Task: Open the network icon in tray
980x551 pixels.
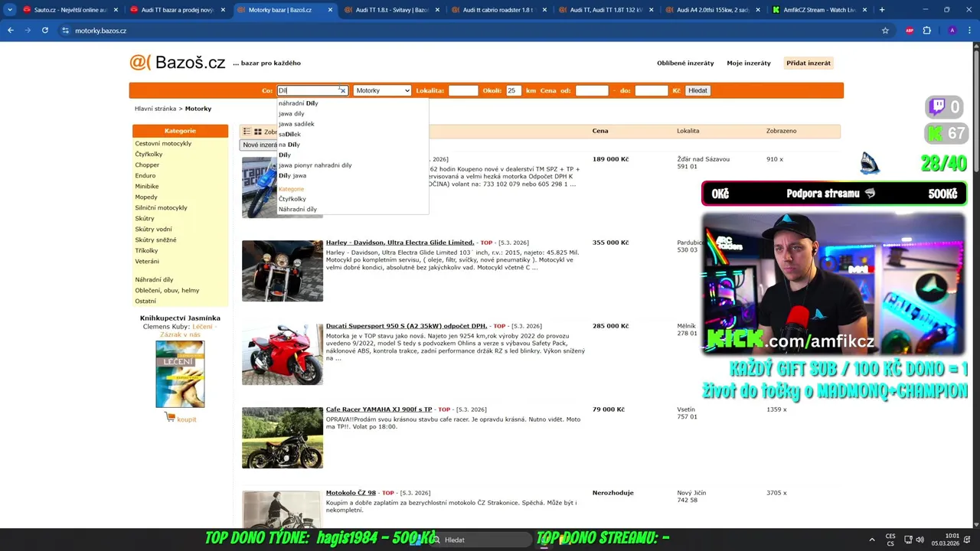Action: pos(907,540)
